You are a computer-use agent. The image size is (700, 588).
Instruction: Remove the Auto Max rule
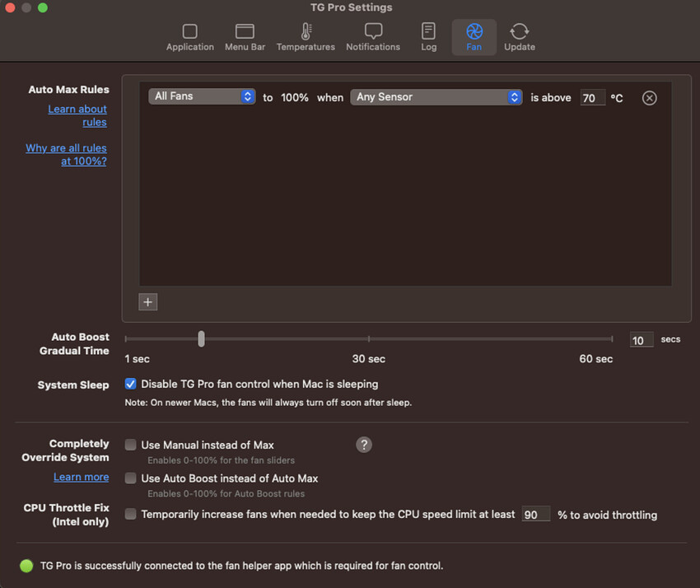tap(649, 98)
